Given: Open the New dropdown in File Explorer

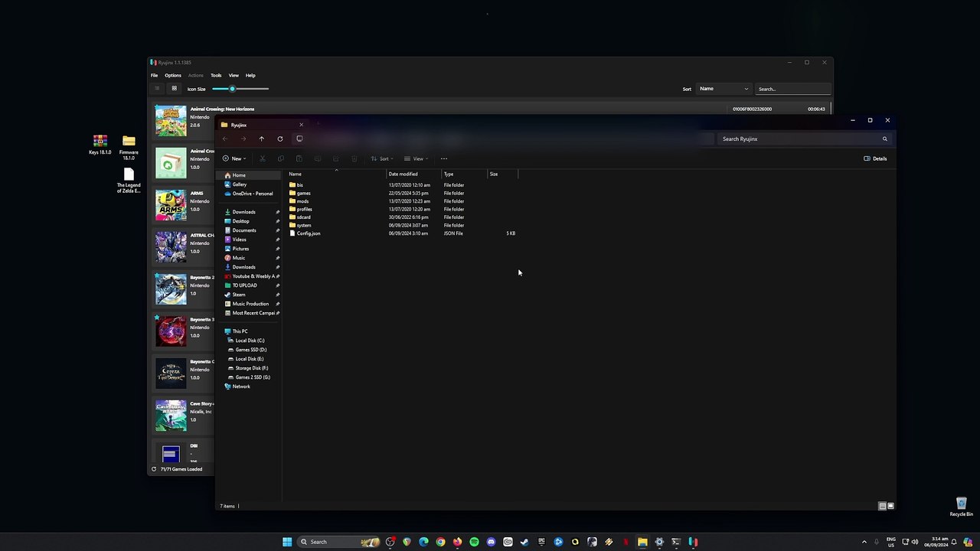Looking at the screenshot, I should (234, 158).
